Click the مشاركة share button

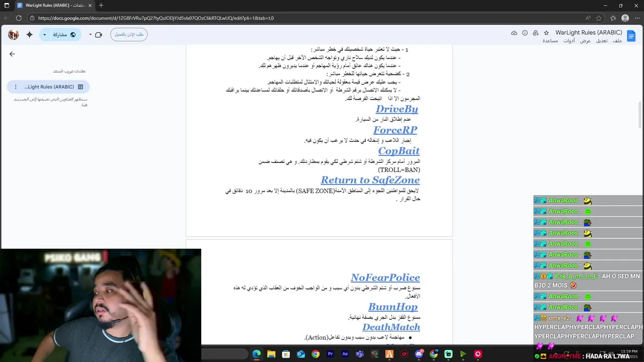point(64,35)
